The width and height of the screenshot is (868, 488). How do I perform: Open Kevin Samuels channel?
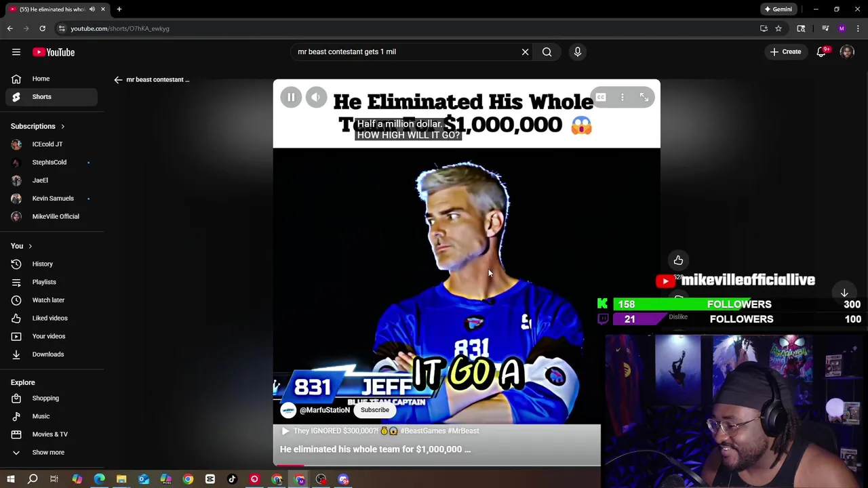[51, 198]
